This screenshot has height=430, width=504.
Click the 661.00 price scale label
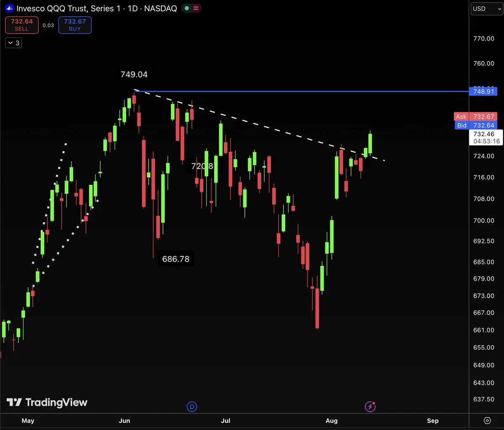click(483, 330)
